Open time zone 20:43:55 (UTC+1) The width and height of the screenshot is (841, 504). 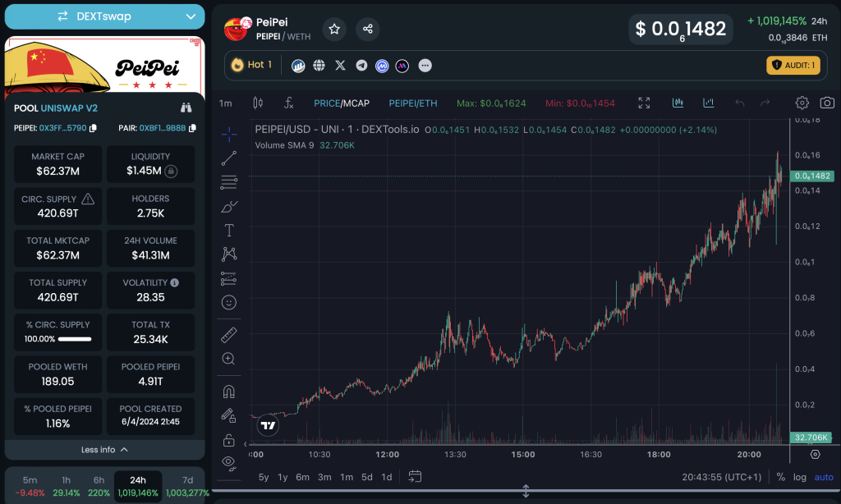(x=721, y=477)
